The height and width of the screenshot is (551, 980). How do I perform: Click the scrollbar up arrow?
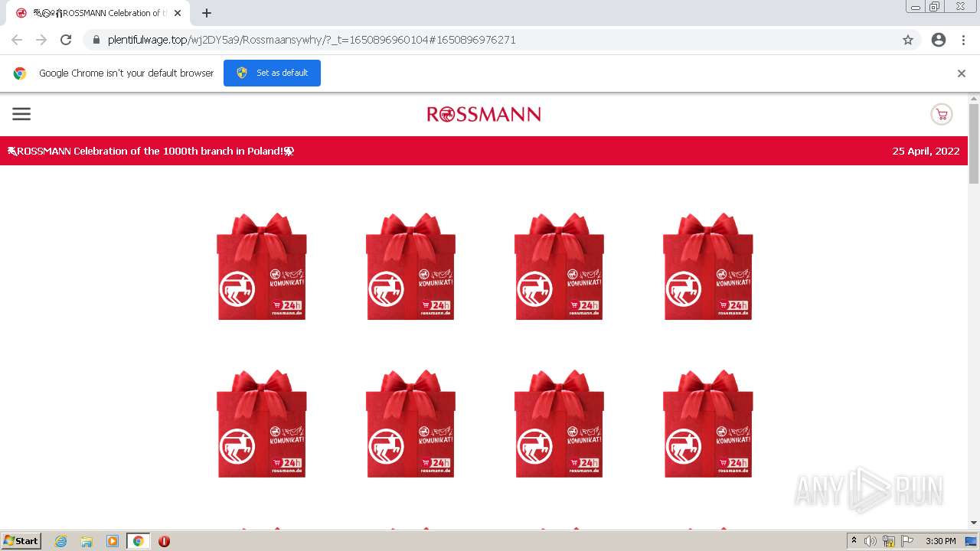[x=974, y=99]
